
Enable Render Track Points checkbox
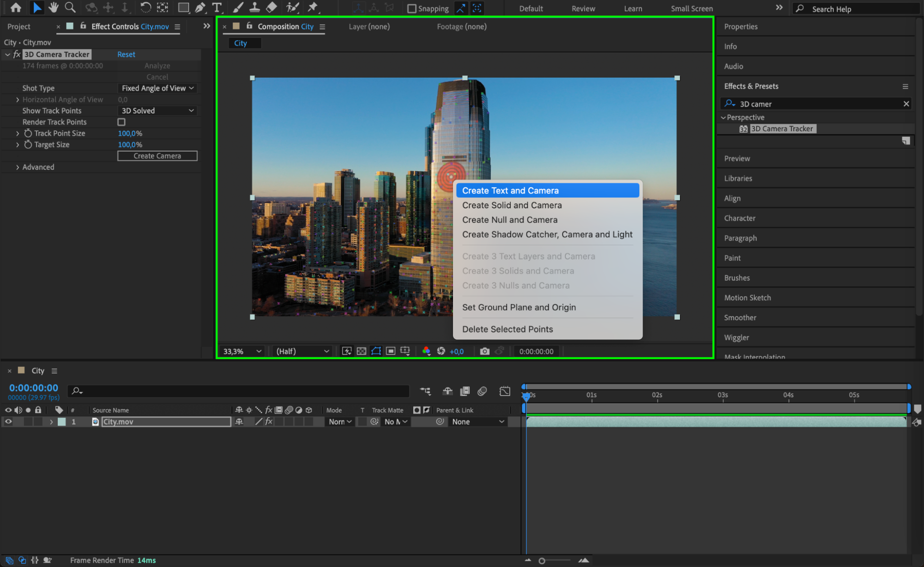tap(122, 122)
